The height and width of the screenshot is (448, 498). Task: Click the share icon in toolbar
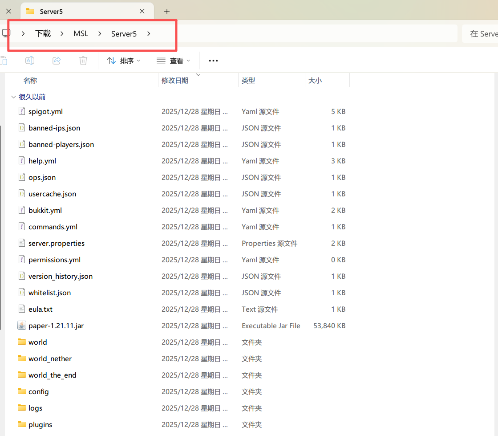point(57,61)
